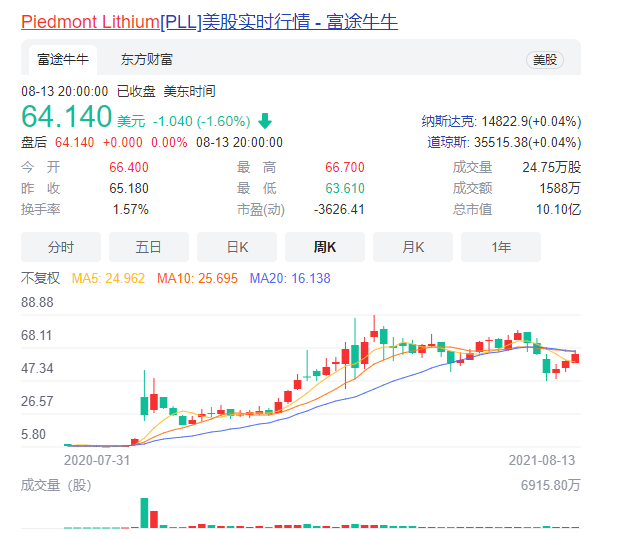The image size is (622, 540).
Task: Click the 6915.80万 max volume label
Action: click(551, 485)
